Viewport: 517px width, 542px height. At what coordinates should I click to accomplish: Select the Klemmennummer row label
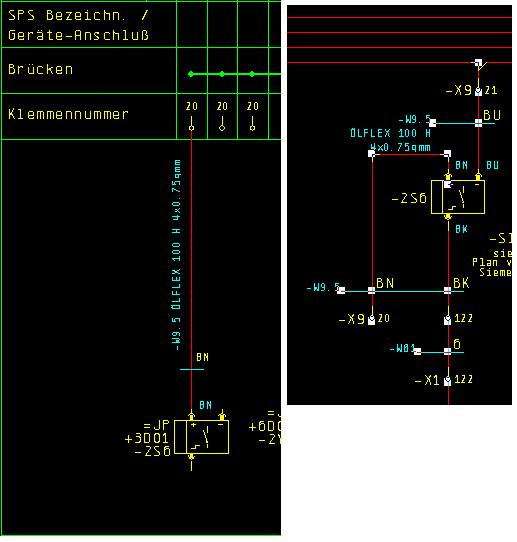click(x=68, y=114)
